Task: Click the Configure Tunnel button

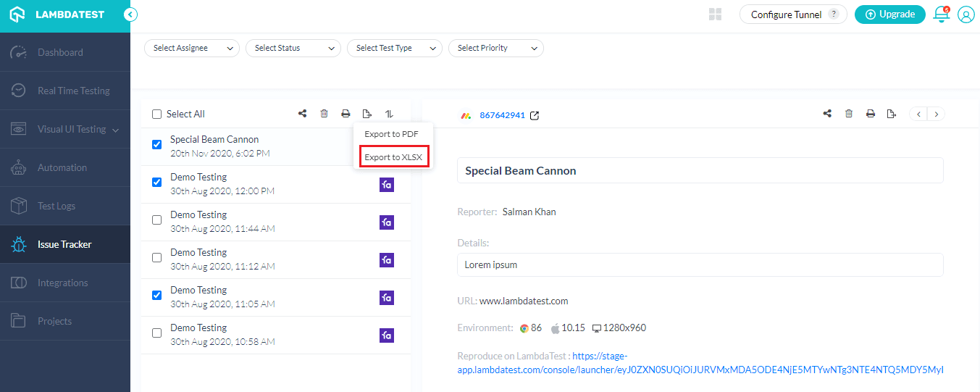Action: [x=793, y=14]
